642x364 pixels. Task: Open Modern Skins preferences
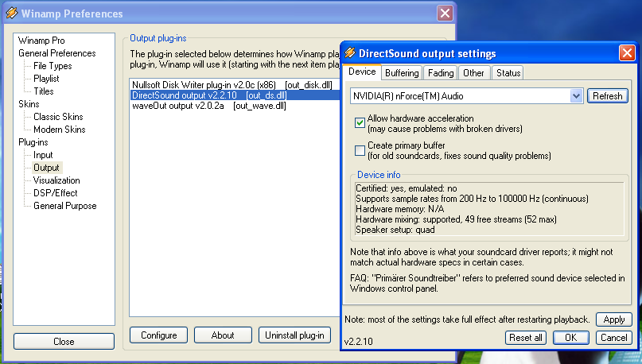[x=60, y=130]
